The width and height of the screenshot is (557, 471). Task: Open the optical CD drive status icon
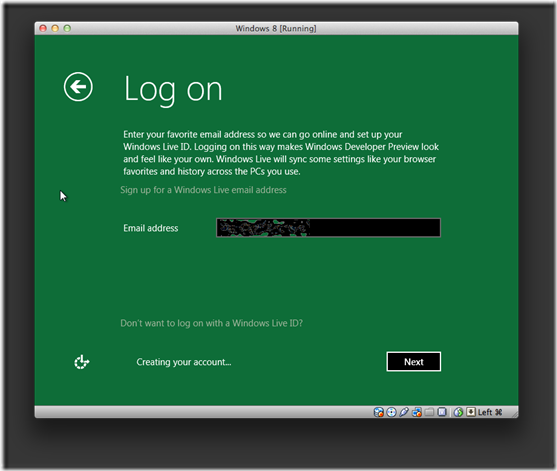click(391, 412)
